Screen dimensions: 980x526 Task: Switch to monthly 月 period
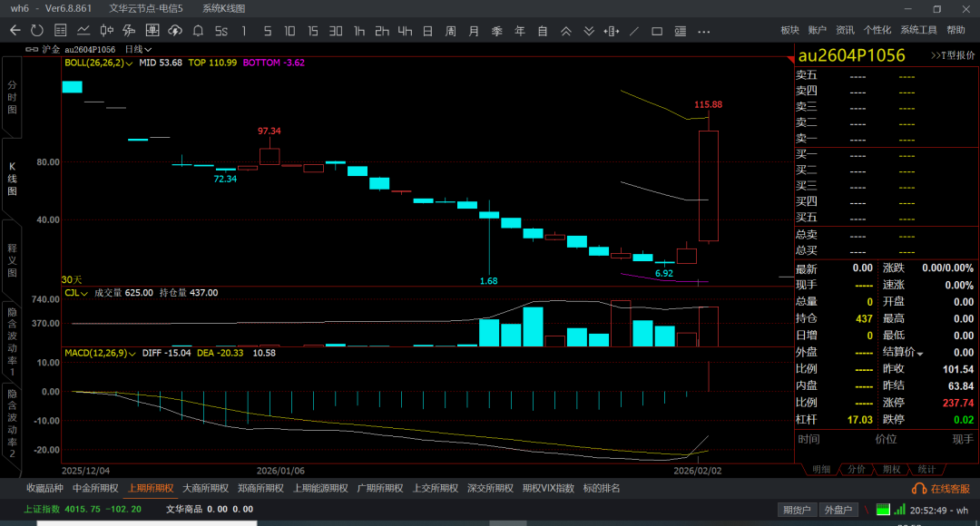(x=474, y=31)
